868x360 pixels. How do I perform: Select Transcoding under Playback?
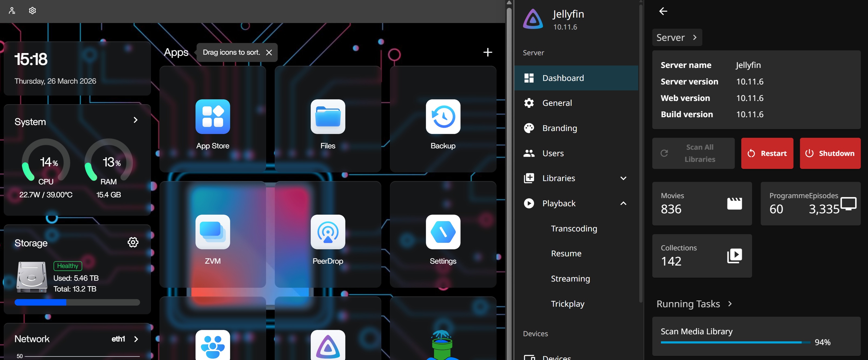[574, 228]
